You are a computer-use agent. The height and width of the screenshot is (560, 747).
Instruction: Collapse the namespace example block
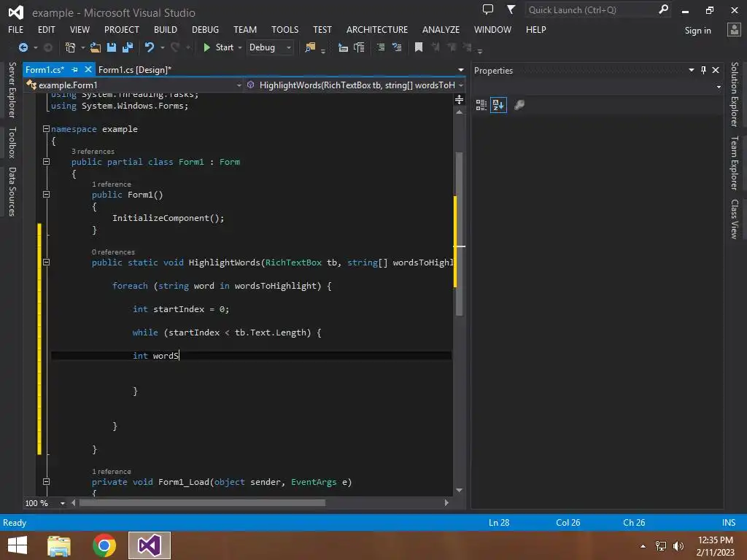[46, 128]
